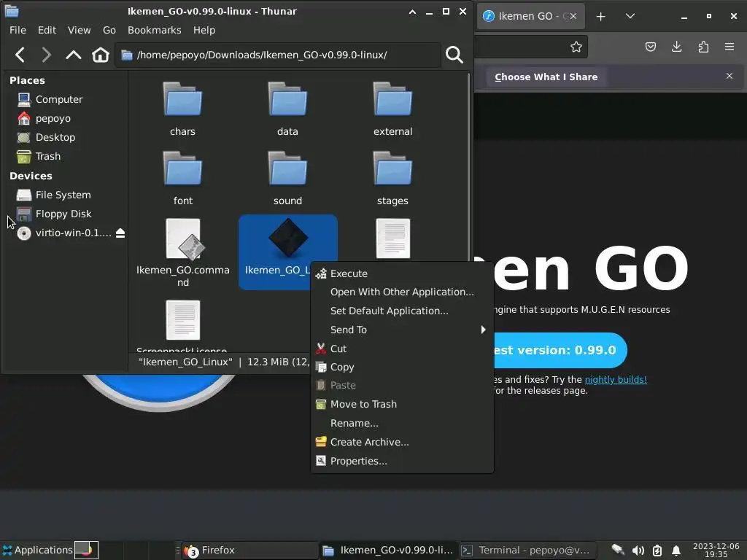Viewport: 747px width, 560px height.
Task: Select Create Archive option
Action: click(402, 442)
